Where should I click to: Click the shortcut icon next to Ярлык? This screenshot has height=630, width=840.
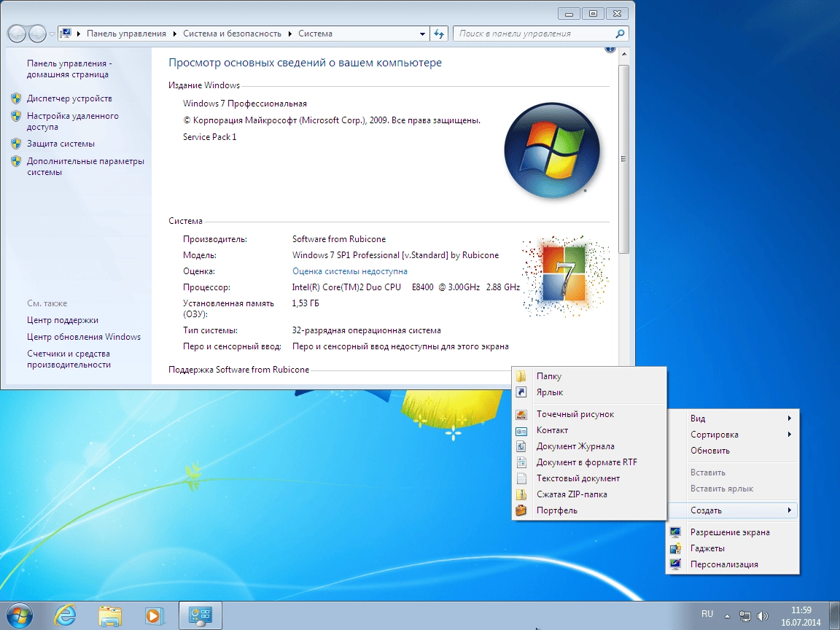coord(521,392)
